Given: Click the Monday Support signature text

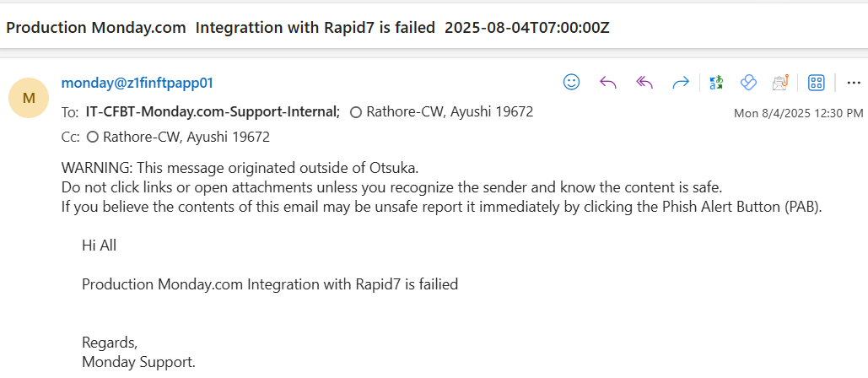Looking at the screenshot, I should 138,362.
